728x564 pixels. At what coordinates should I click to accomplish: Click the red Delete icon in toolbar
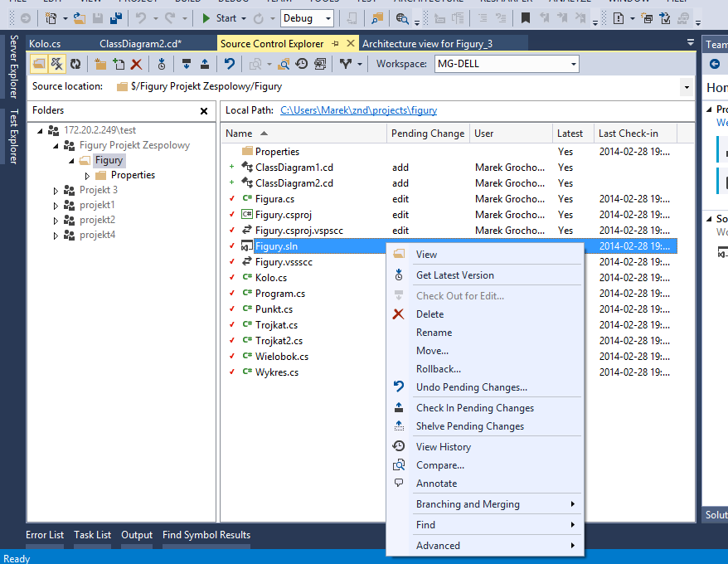pos(136,64)
